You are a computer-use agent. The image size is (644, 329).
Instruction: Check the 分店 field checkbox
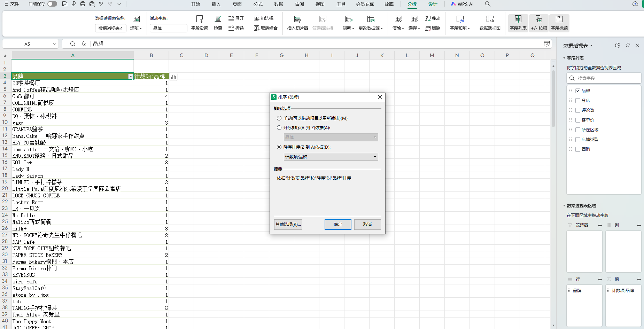click(x=578, y=101)
